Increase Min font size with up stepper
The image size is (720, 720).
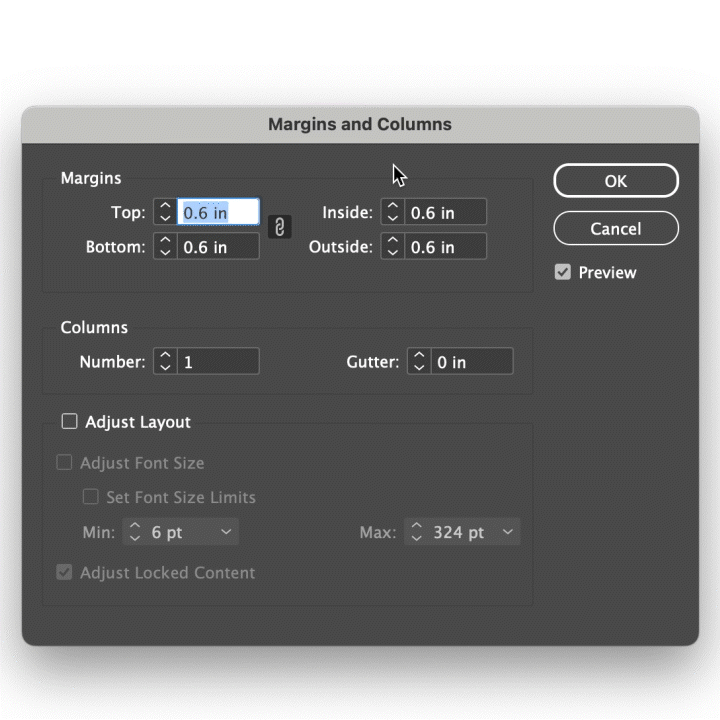coord(135,526)
